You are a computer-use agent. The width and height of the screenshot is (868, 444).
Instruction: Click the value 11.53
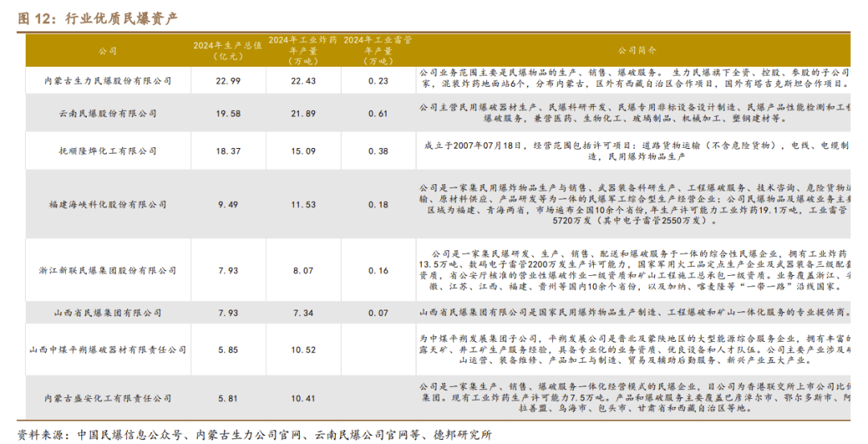(303, 204)
